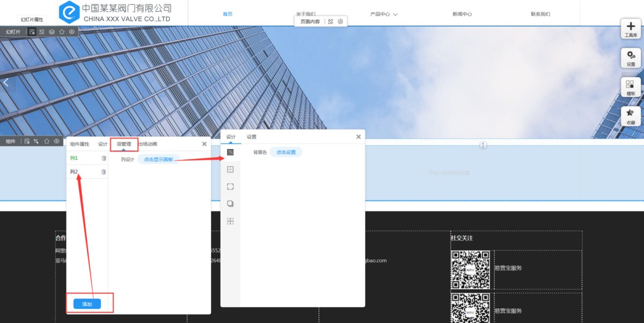Viewport: 644px width, 323px height.
Task: Open the 收藏 favorites star button
Action: pos(631,116)
